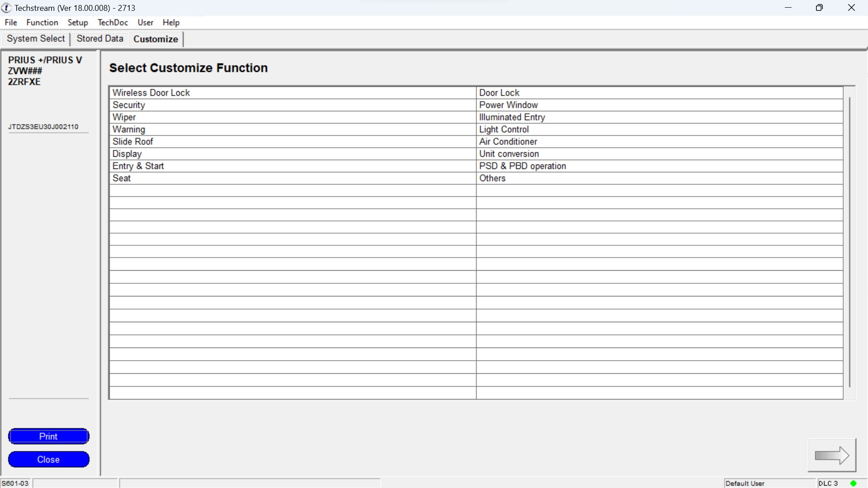Viewport: 868px width, 488px height.
Task: Choose Illuminated Entry from the list
Action: click(x=512, y=117)
